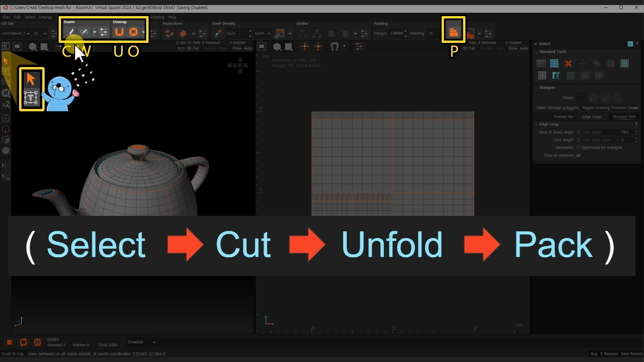Choose the circle marquee shape
Image resolution: width=644 pixels, height=362 pixels.
coord(618,98)
